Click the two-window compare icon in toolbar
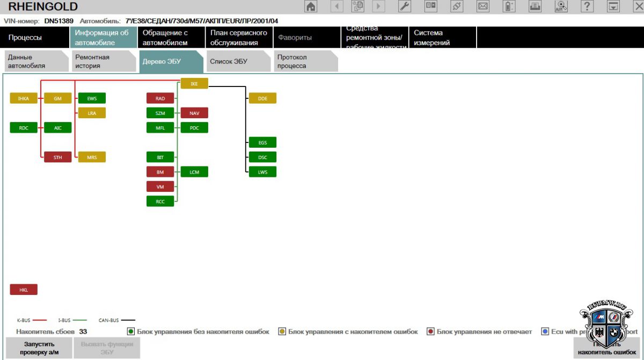The image size is (644, 360). pyautogui.click(x=431, y=6)
